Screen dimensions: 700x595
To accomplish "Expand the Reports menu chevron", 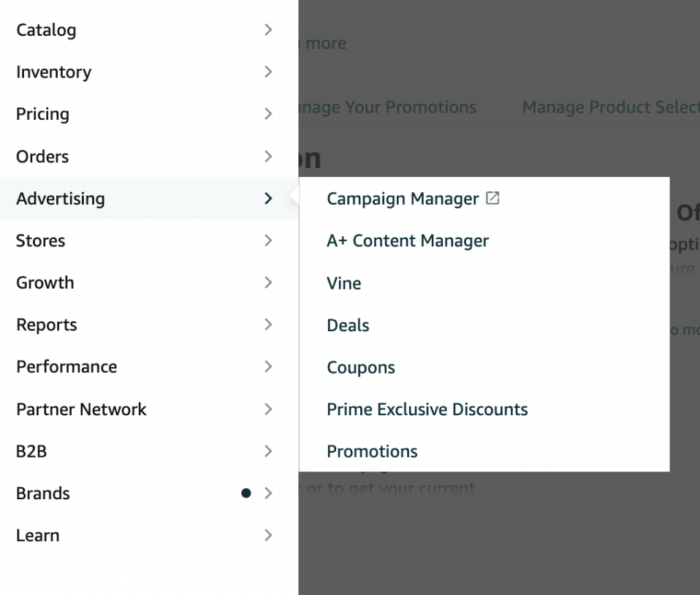I will (x=268, y=325).
